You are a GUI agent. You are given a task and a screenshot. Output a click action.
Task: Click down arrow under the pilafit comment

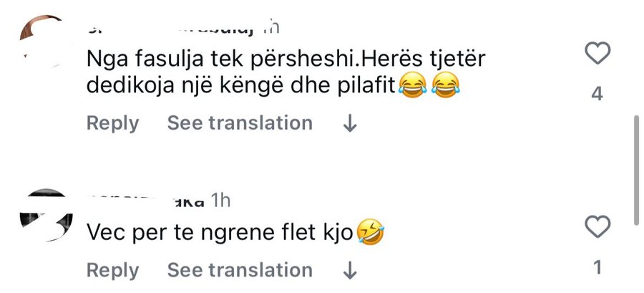(350, 124)
